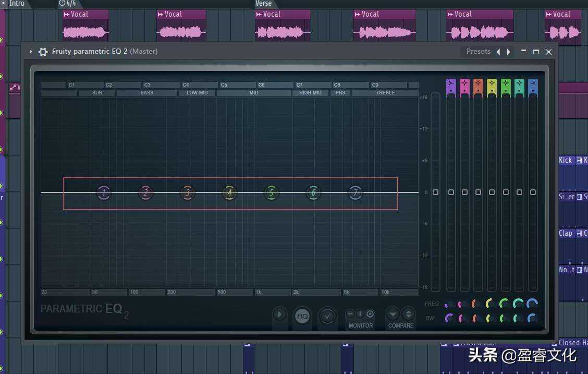The height and width of the screenshot is (374, 588).
Task: Toggle the checkmark button beside HQ
Action: pos(327,316)
